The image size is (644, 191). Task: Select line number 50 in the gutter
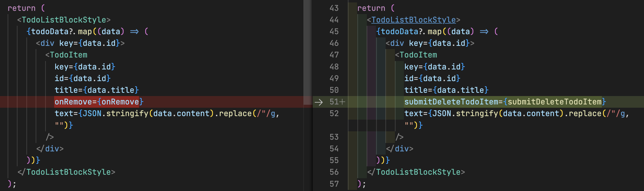[334, 90]
